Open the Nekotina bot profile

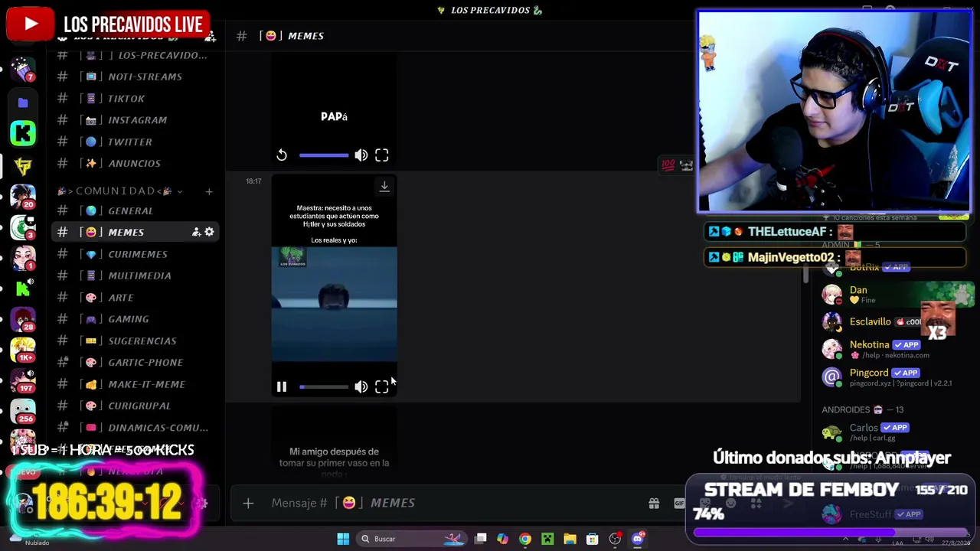pos(888,349)
